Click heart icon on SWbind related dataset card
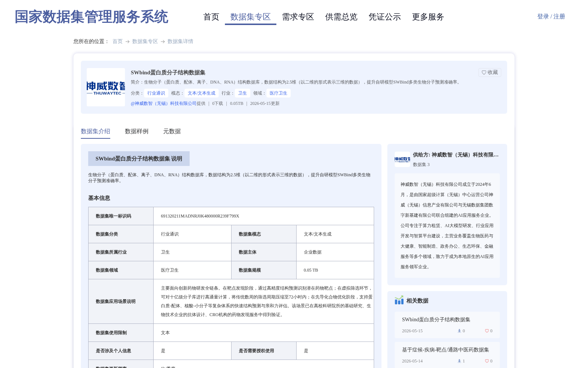Screen dimensions: 588x368 point(487,331)
